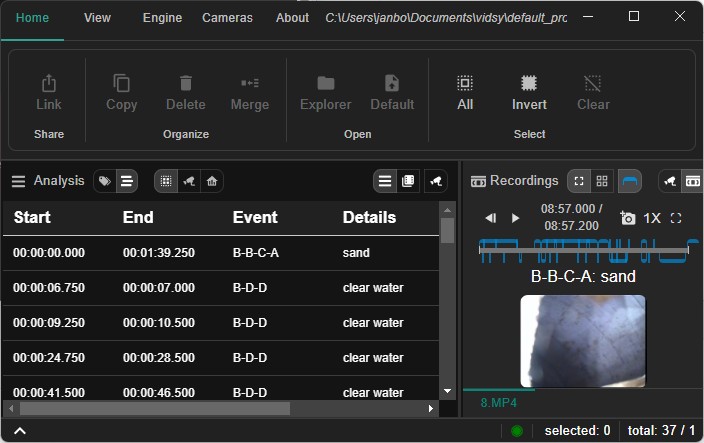Open the View tab
The image size is (704, 443).
coord(97,18)
